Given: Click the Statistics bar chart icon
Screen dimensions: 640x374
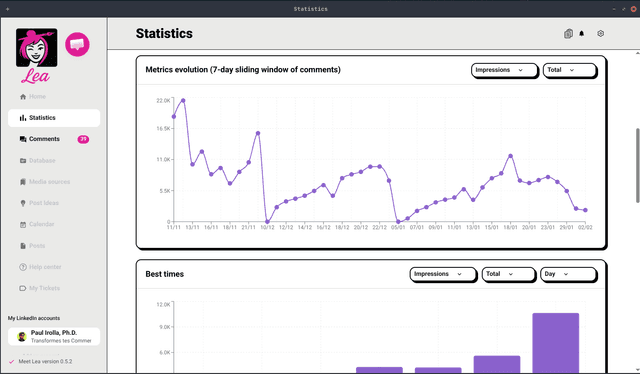Looking at the screenshot, I should pos(23,118).
